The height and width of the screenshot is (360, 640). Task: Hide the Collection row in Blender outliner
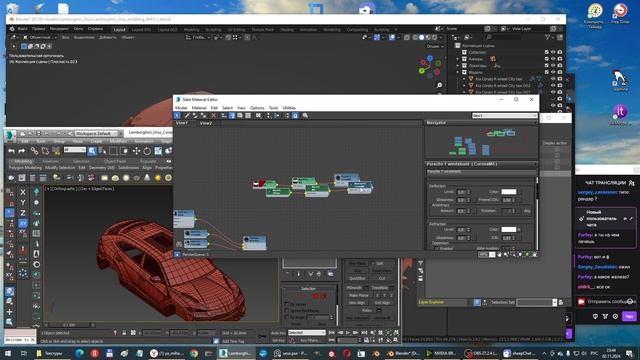[x=553, y=52]
